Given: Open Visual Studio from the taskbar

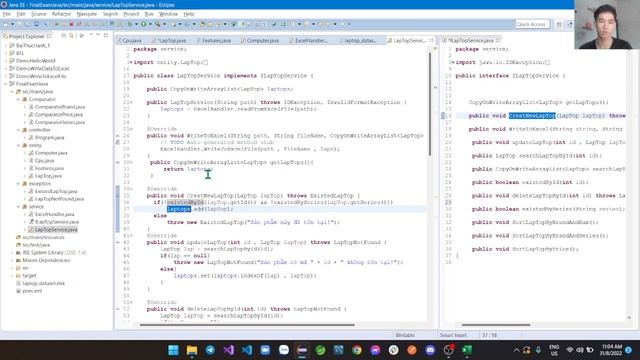Looking at the screenshot, I should pyautogui.click(x=229, y=350).
